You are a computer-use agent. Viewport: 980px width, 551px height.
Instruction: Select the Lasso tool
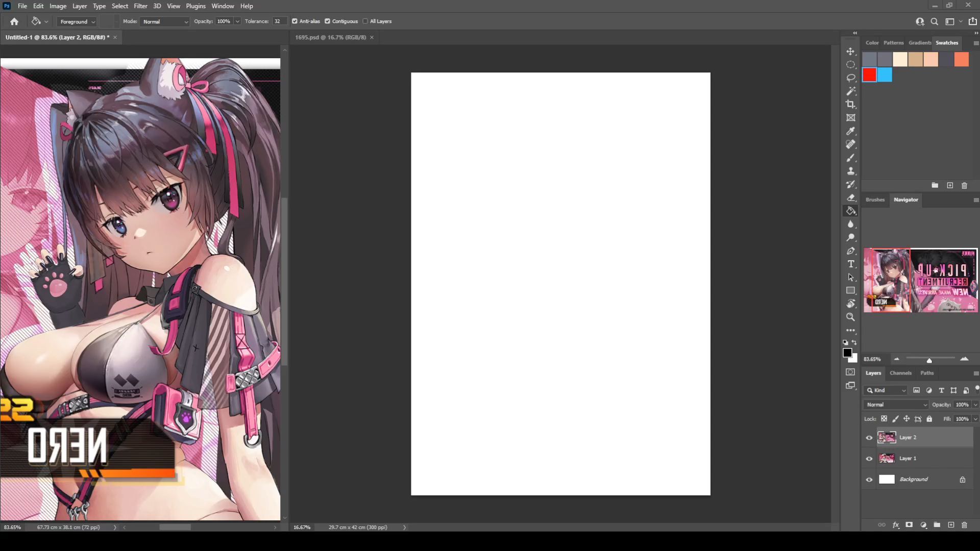[850, 78]
